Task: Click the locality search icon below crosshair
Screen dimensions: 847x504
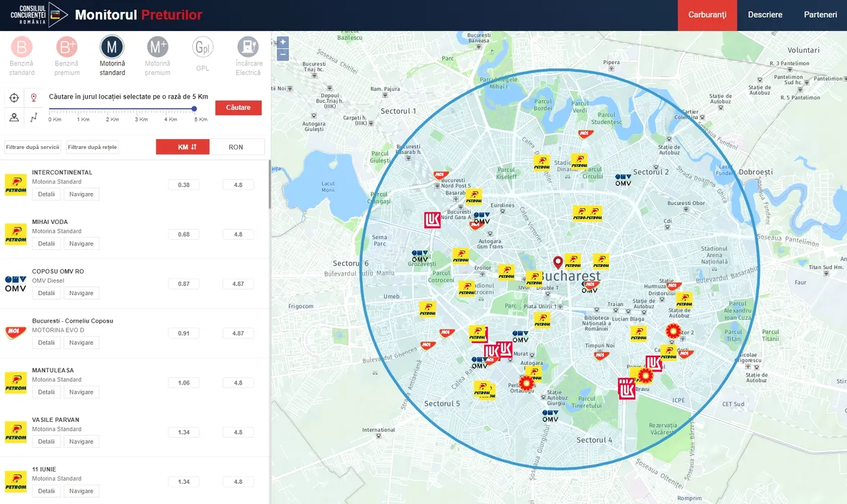Action: [14, 117]
